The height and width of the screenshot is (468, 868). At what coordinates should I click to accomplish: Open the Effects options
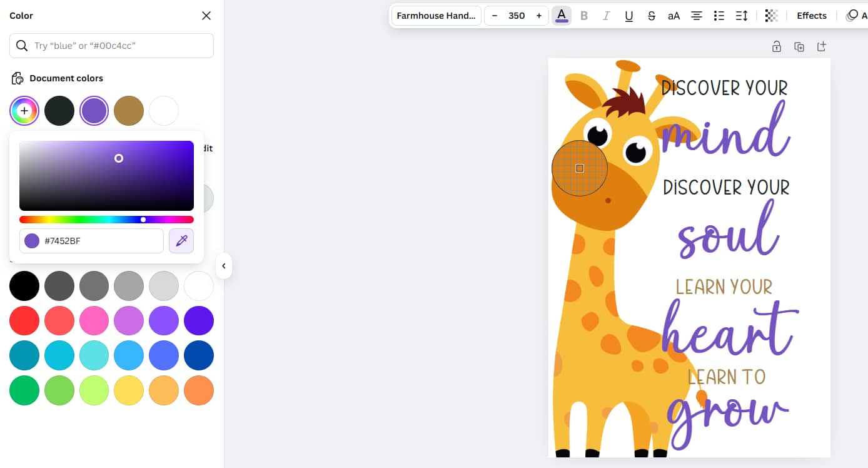[812, 16]
